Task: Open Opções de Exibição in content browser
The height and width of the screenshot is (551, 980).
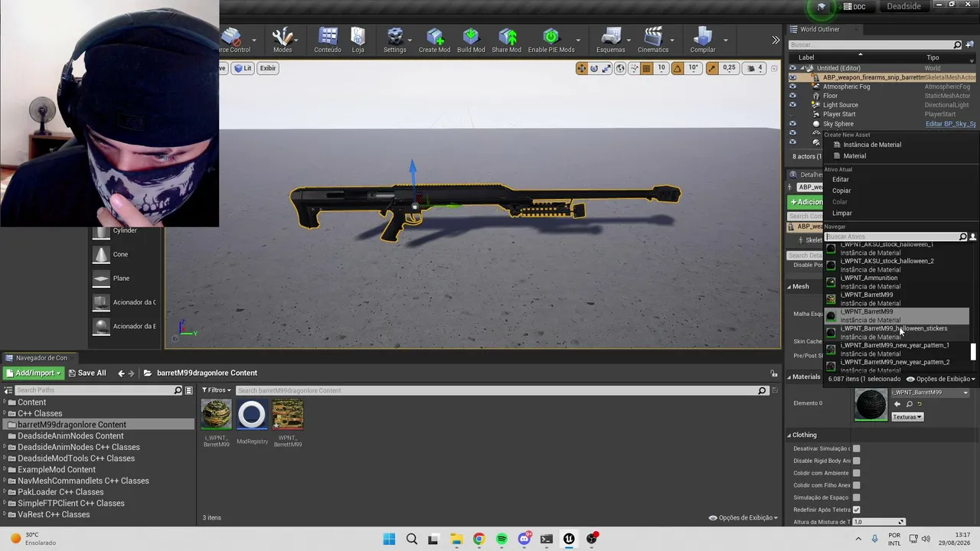Action: pos(743,518)
